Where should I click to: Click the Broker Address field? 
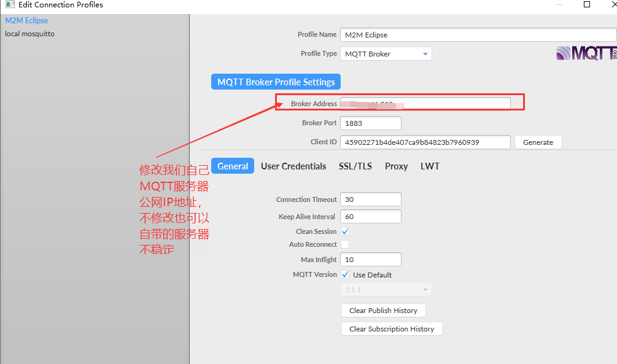[425, 104]
